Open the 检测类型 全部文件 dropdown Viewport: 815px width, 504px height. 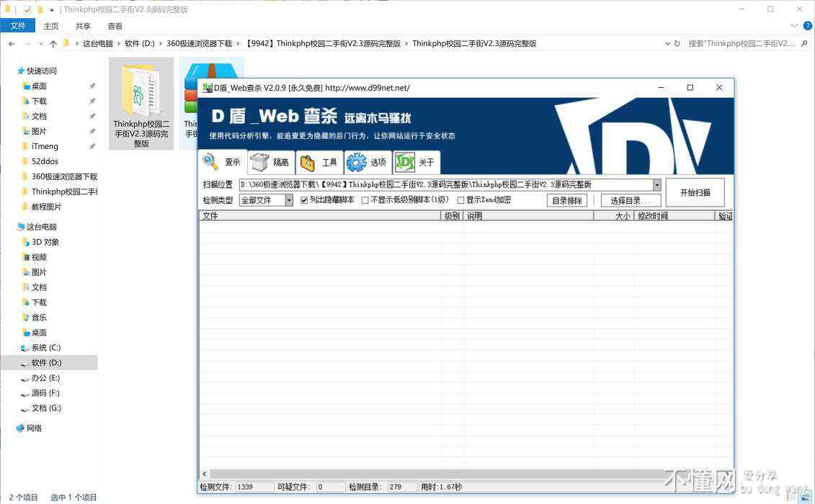point(289,200)
